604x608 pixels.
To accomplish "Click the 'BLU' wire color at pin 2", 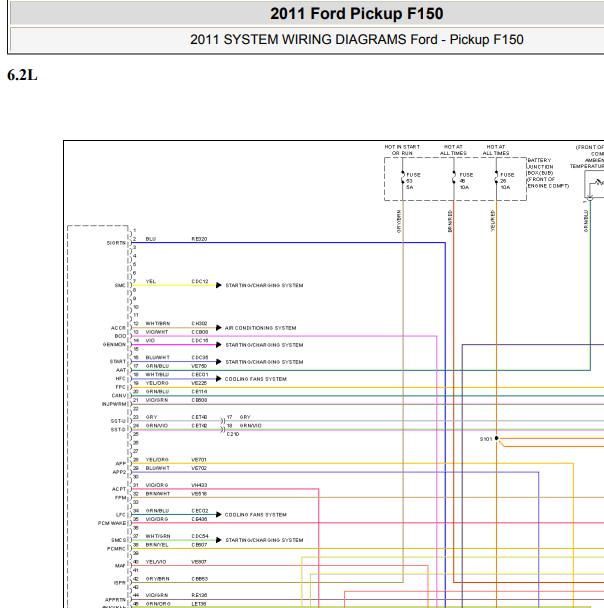I will pyautogui.click(x=151, y=239).
